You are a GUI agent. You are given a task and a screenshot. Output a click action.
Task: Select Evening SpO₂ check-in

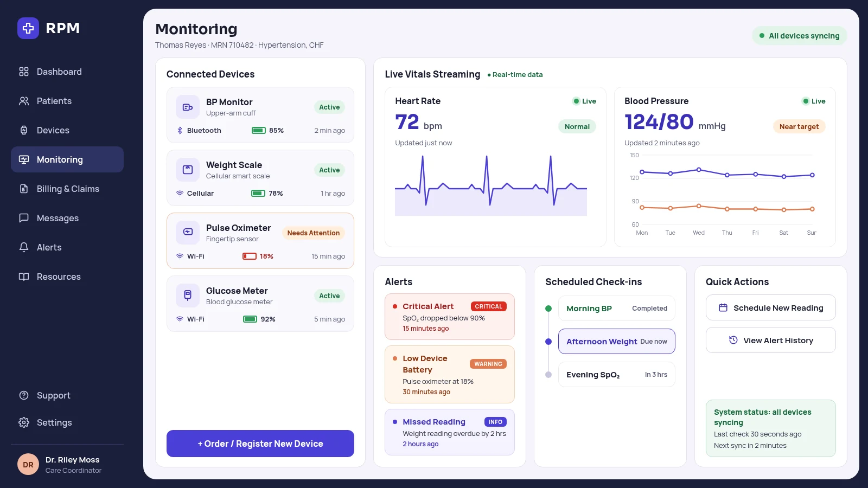coord(617,375)
